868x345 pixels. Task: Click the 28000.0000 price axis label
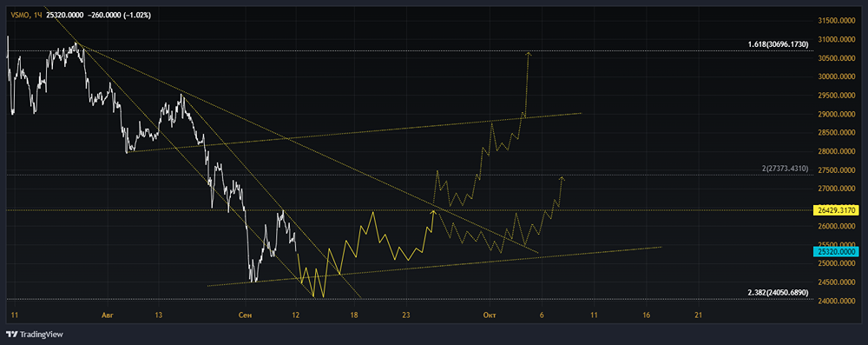[x=837, y=151]
